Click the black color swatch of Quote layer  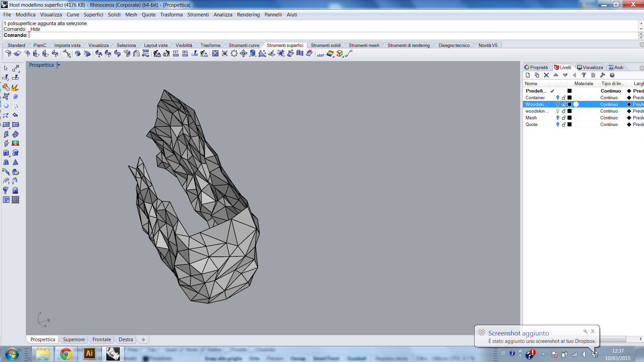570,124
